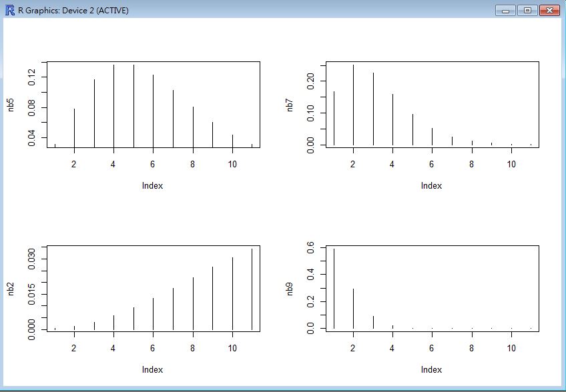Maximize the R Graphics window
Screen dimensions: 566x392
[x=527, y=11]
